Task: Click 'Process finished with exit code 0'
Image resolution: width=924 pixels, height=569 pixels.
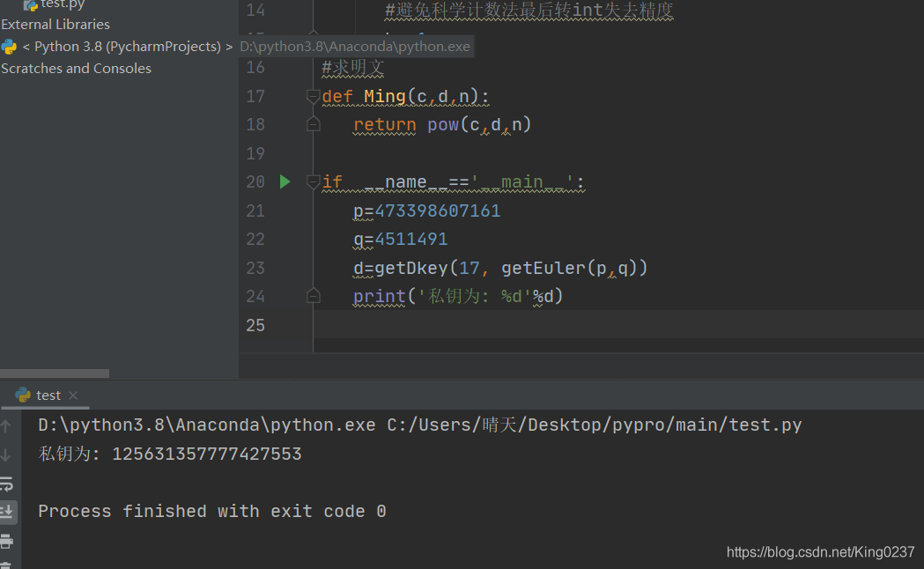Action: 212,511
